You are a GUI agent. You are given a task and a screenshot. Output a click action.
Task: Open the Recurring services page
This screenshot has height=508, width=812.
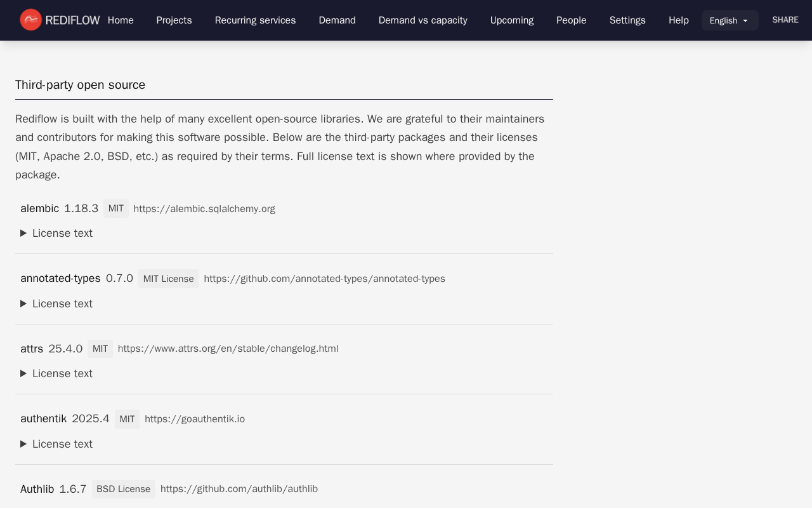(255, 20)
